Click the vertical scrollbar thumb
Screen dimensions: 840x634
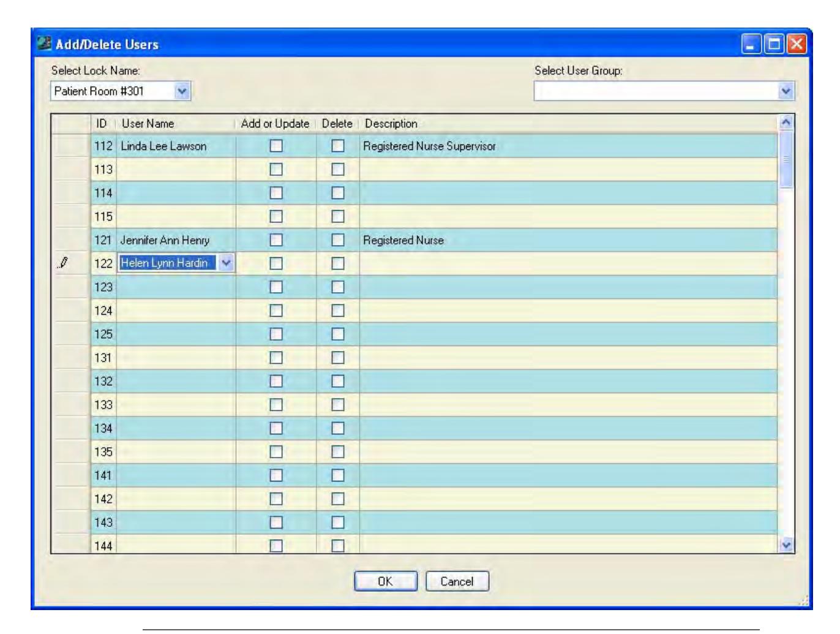(x=786, y=158)
